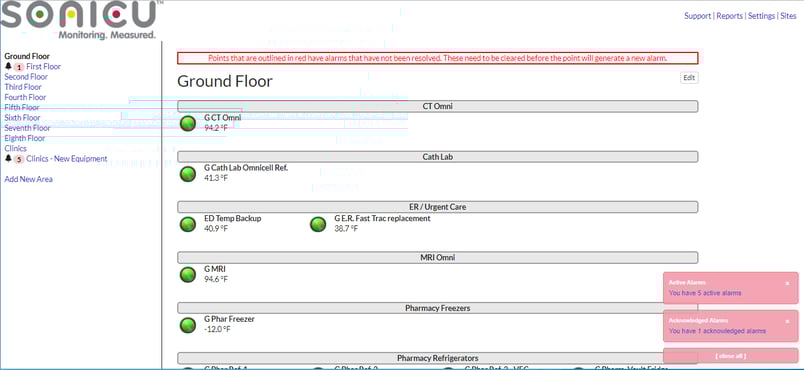Open the Reports link
Image resolution: width=804 pixels, height=370 pixels.
tap(729, 16)
